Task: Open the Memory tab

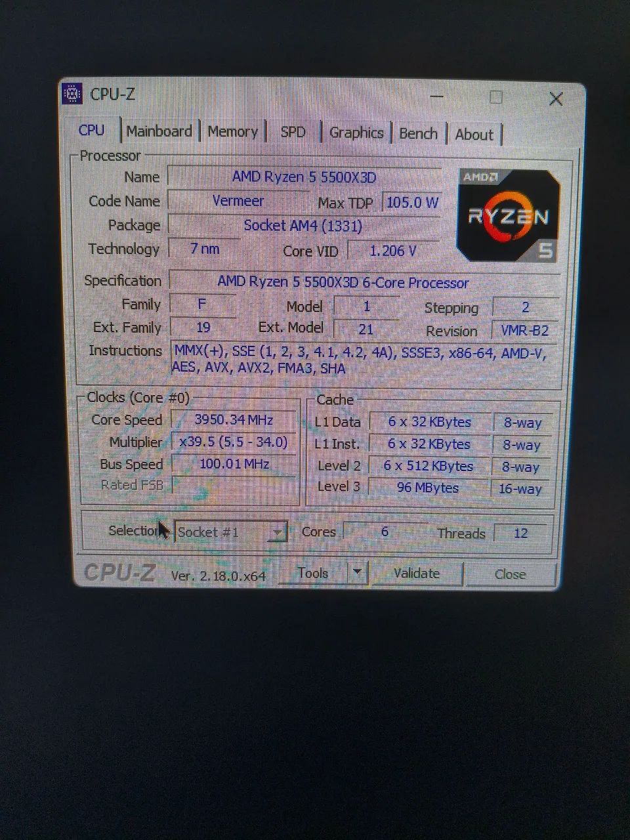Action: [x=232, y=132]
